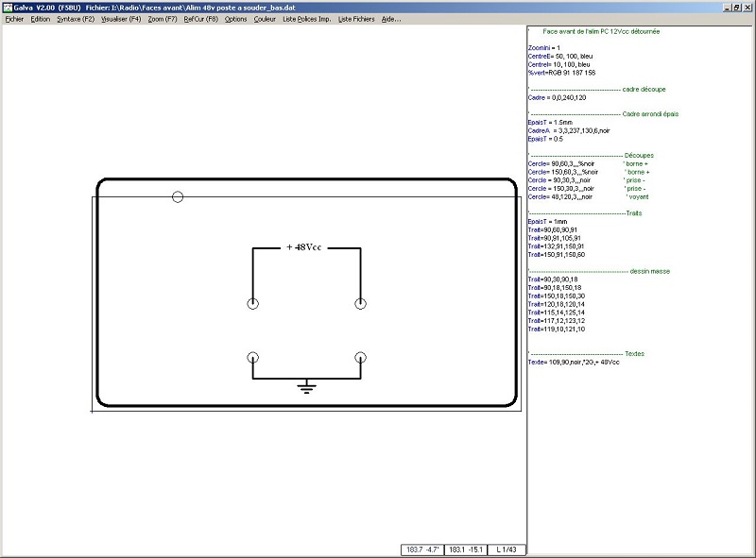Screen dimensions: 756x558
Task: Click the ground symbol in the drawing
Action: click(306, 387)
